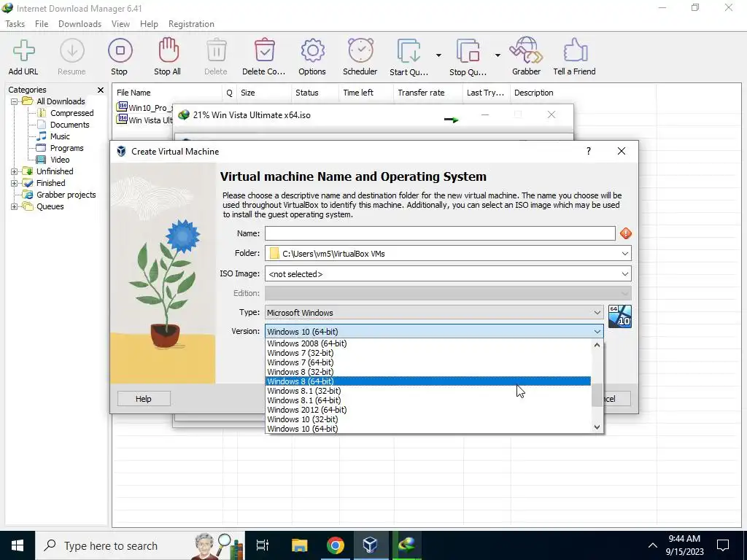This screenshot has height=560, width=747.
Task: Open the Type Microsoft Windows dropdown
Action: 597,313
